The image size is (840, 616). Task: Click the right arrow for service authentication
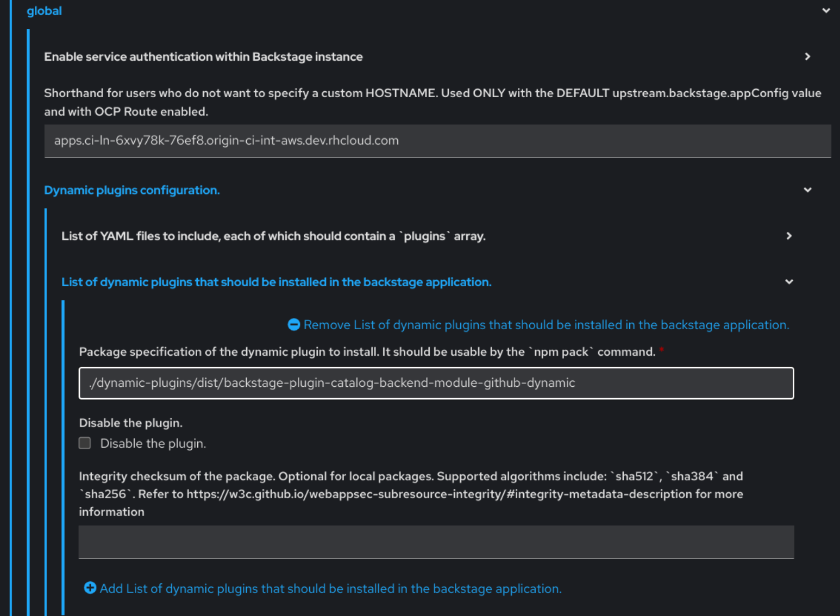click(808, 56)
